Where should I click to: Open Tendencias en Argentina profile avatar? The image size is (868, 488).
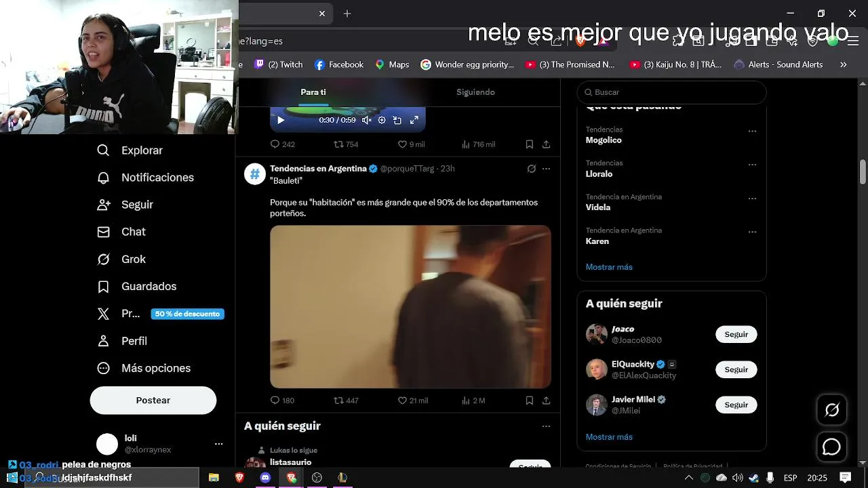[255, 174]
